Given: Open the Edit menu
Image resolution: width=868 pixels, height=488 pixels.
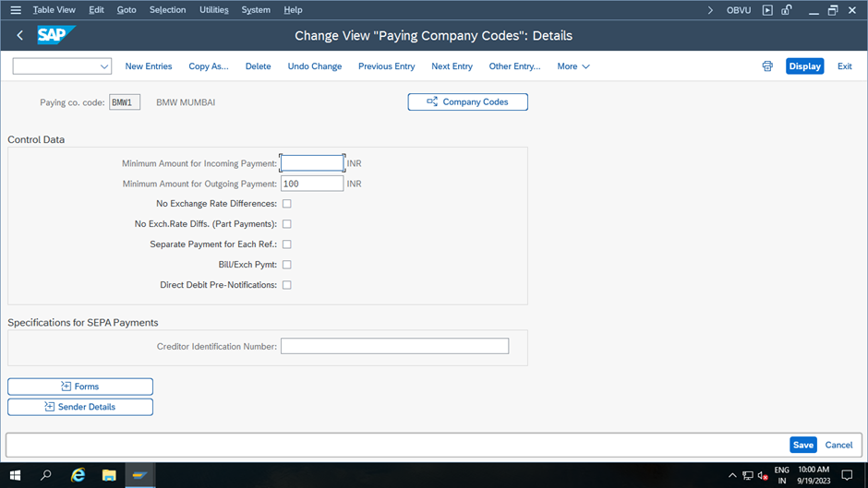Looking at the screenshot, I should (x=96, y=10).
